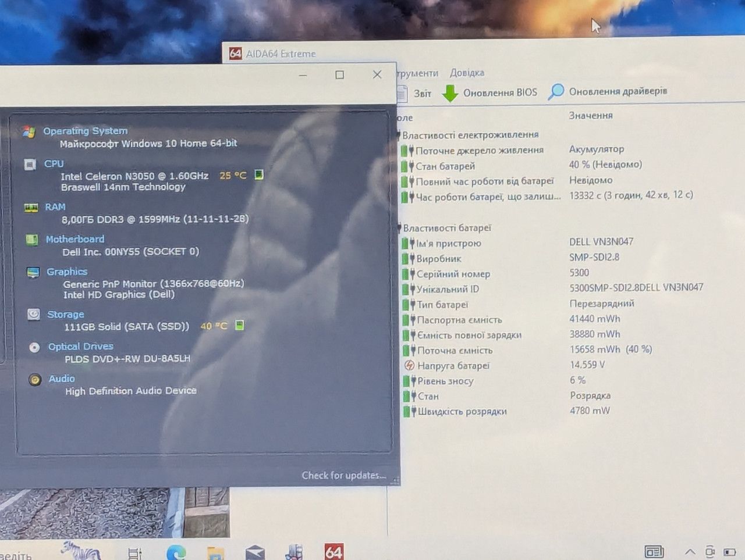Click the Значення column header
Screen dimensions: 745x560
tap(591, 115)
